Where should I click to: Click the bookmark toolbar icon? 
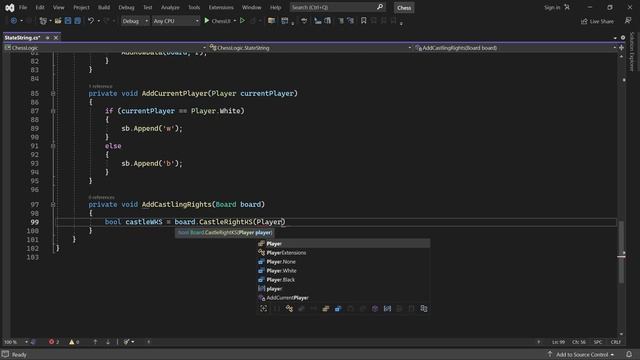coord(363,20)
